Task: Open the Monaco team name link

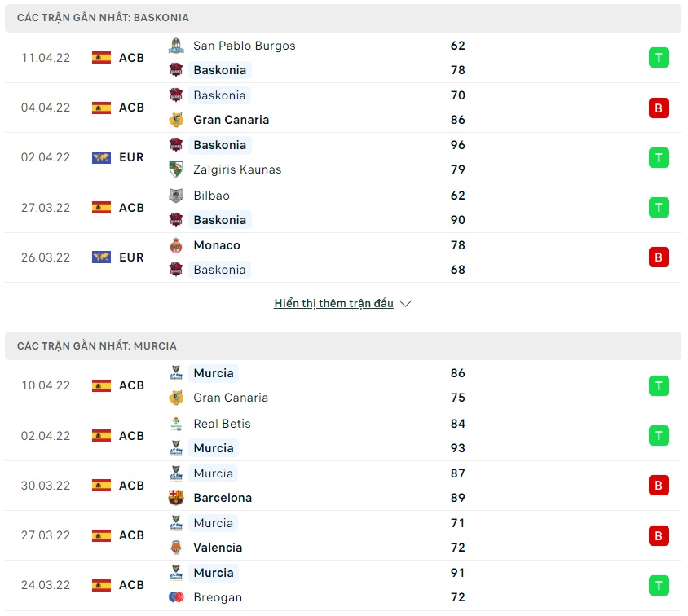Action: click(x=217, y=245)
